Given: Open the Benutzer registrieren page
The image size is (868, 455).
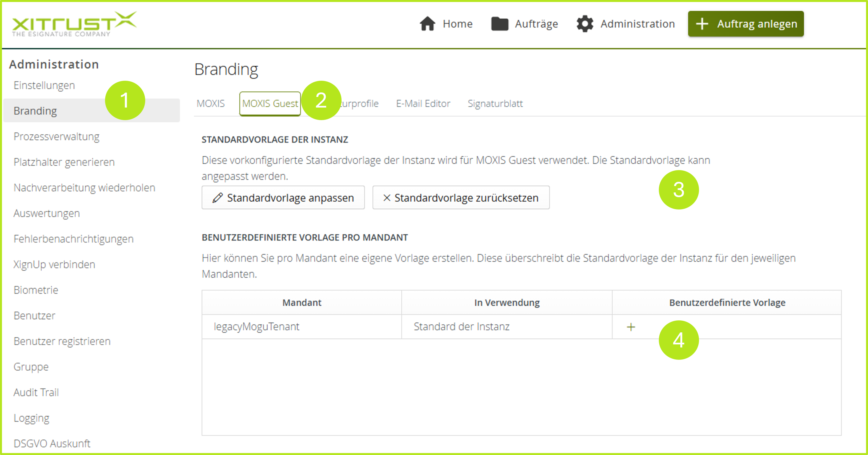Looking at the screenshot, I should pyautogui.click(x=62, y=341).
